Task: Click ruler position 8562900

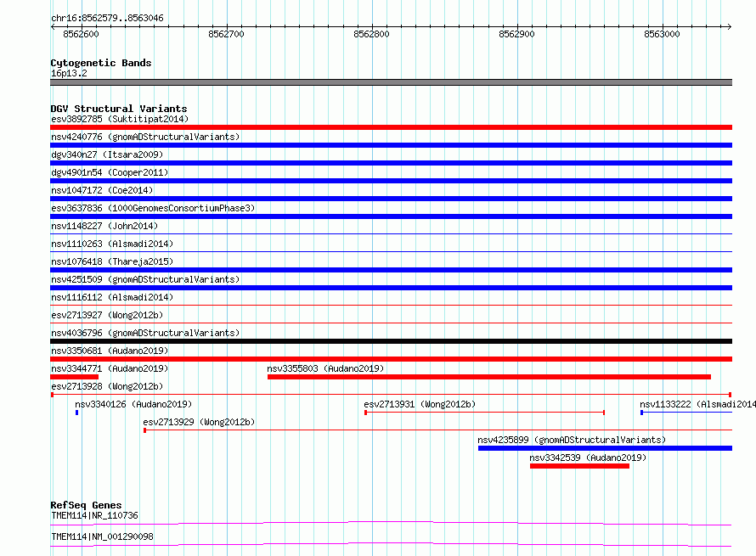Action: click(516, 34)
